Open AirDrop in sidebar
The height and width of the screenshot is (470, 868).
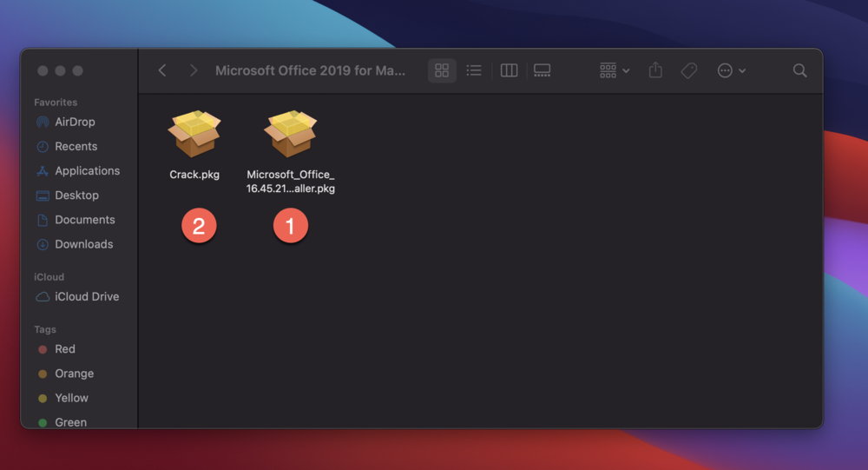74,122
